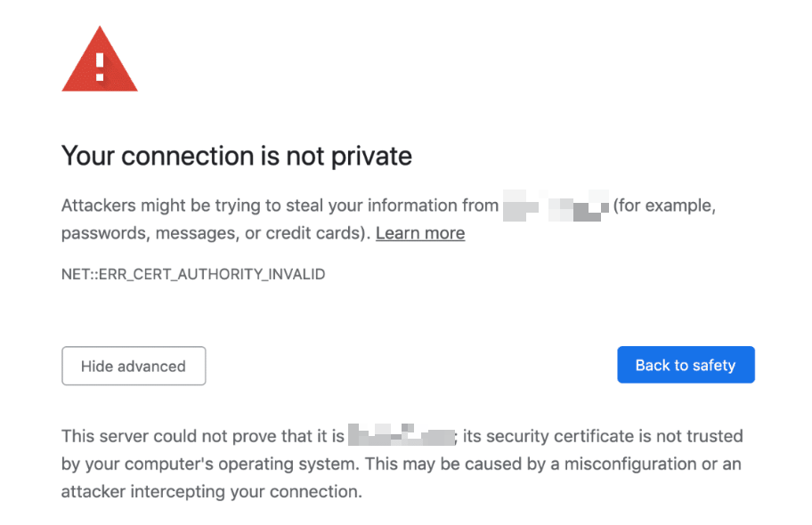Click 'attacker intercepting your connection' text
This screenshot has width=812, height=525.
(x=211, y=491)
